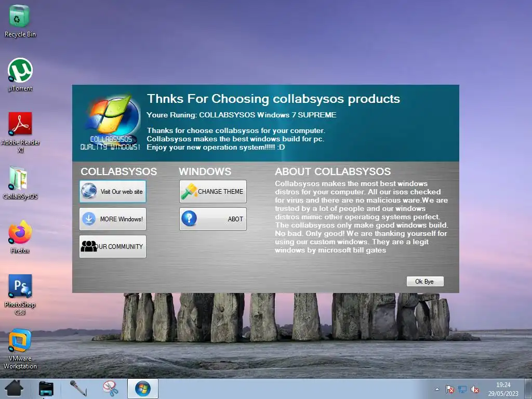Image resolution: width=532 pixels, height=399 pixels.
Task: Click the WINDOWS column heading
Action: 205,171
